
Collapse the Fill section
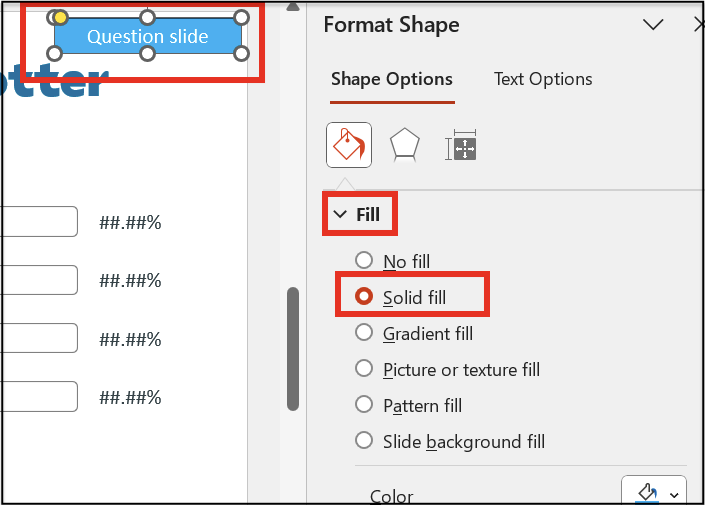tap(341, 214)
